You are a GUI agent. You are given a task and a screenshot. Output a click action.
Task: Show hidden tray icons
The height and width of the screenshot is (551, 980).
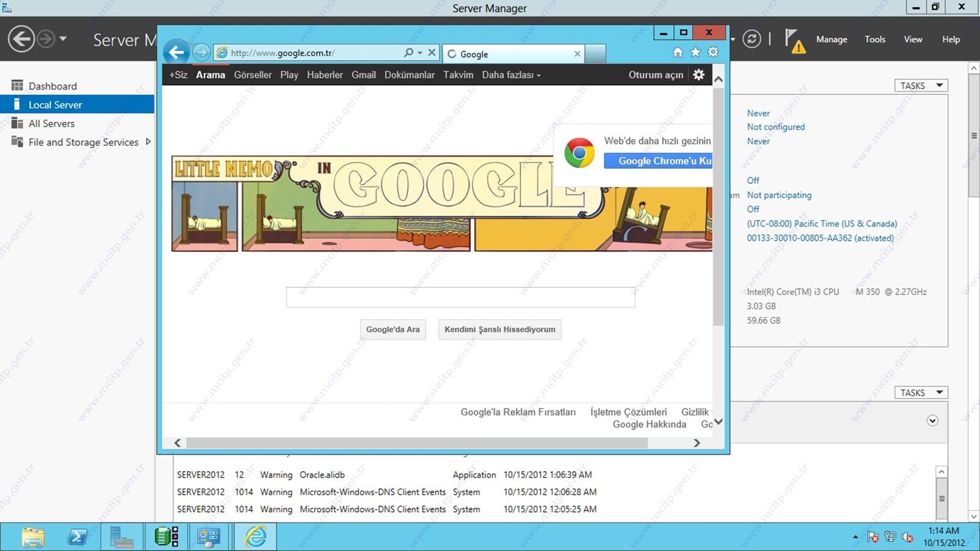pyautogui.click(x=855, y=537)
